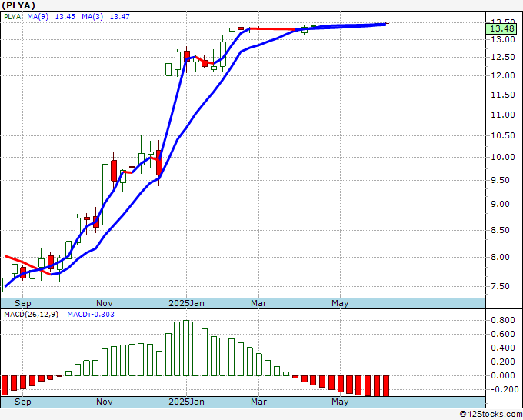Click the 12.50 price axis label
Screen dimensions: 523x420
[503, 58]
